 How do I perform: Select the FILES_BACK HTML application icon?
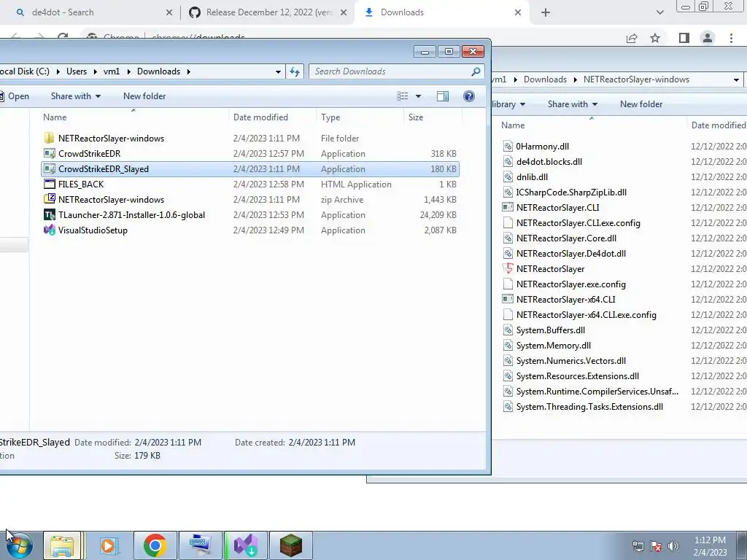(49, 184)
